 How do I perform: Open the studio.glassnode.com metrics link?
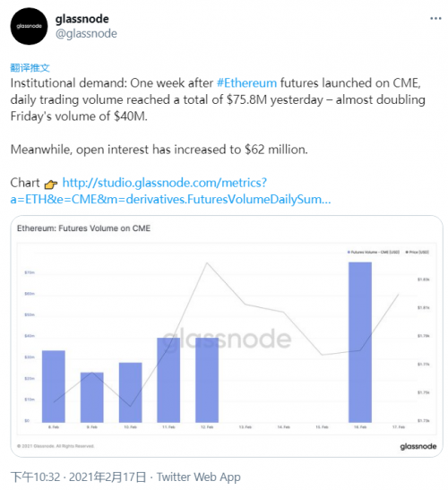[x=170, y=191]
